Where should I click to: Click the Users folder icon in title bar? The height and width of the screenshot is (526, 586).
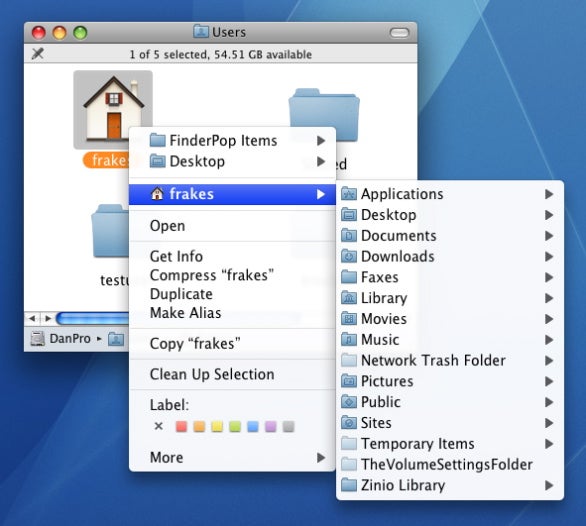(201, 31)
